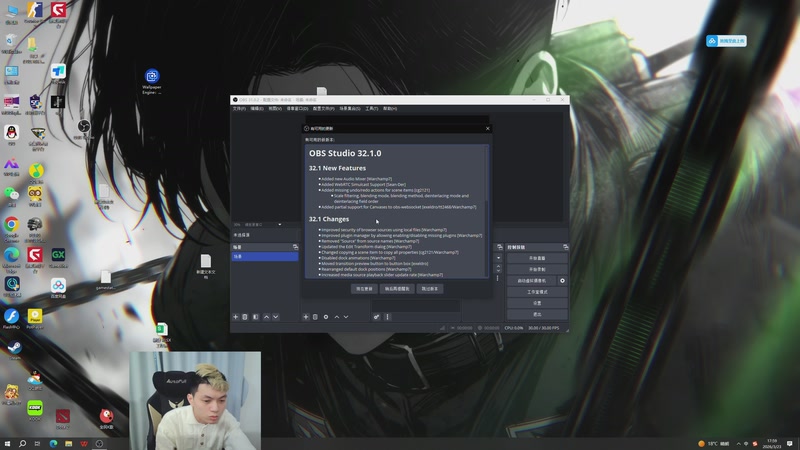Add a source with the Sources plus icon
Image resolution: width=800 pixels, height=450 pixels.
[x=306, y=317]
